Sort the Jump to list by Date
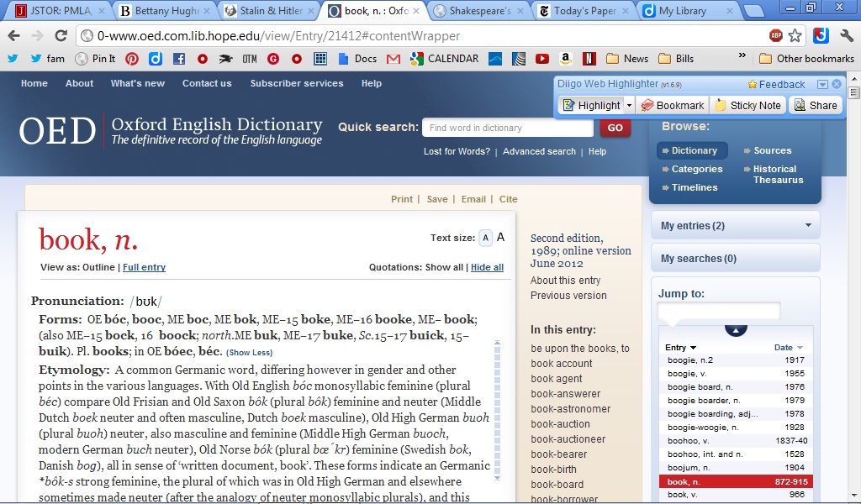The height and width of the screenshot is (504, 861). 789,348
